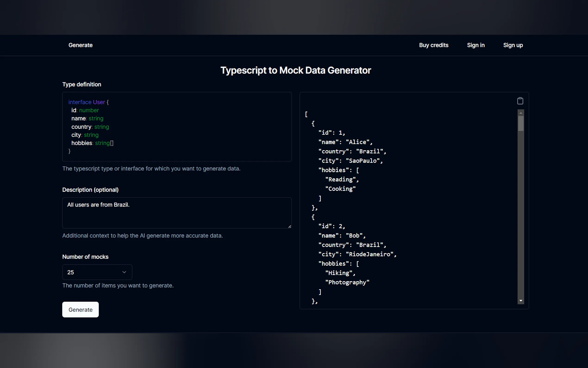Click the 'country: string' line in editor
588x368 pixels.
click(90, 127)
